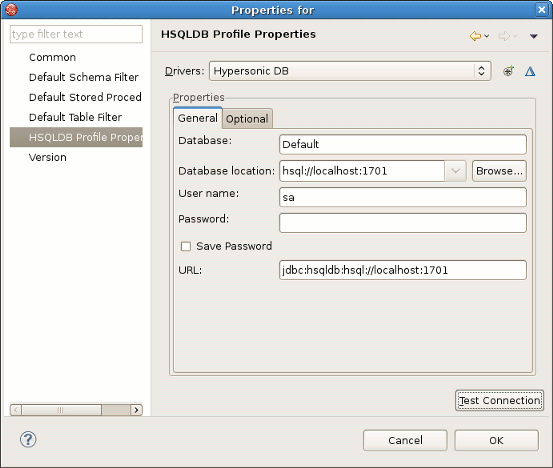The width and height of the screenshot is (553, 468).
Task: Click the red application icon in title bar
Action: point(11,10)
